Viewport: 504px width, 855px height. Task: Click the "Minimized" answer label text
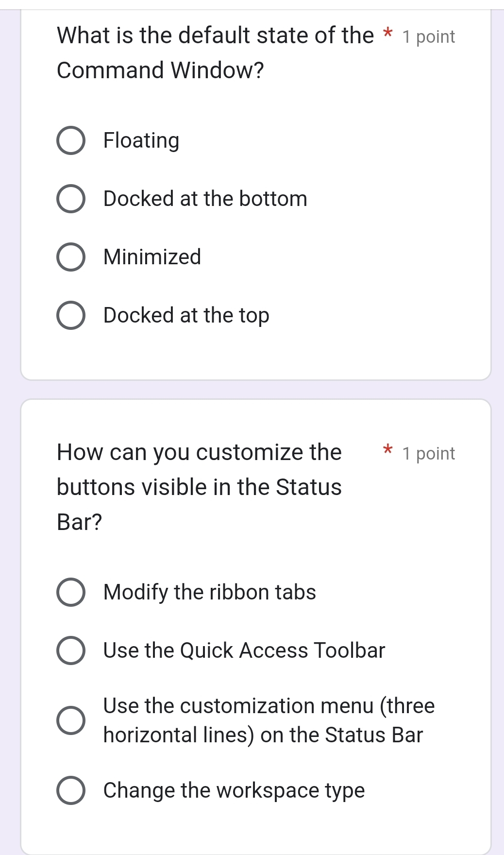[152, 257]
